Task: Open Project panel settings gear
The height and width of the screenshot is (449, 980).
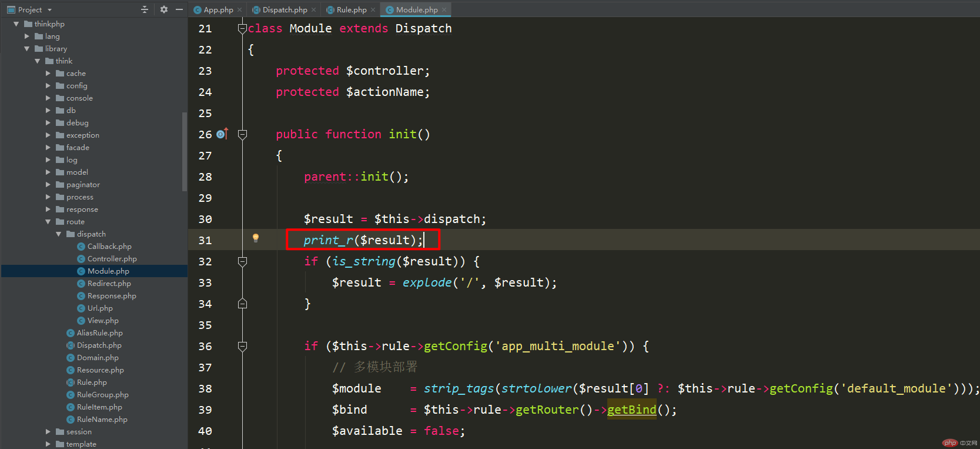Action: pyautogui.click(x=164, y=9)
